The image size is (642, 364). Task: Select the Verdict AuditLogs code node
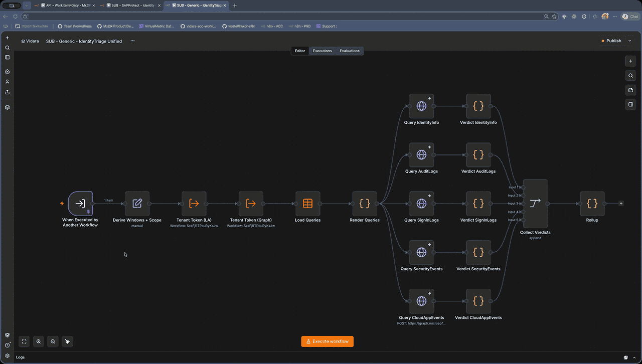coord(478,155)
